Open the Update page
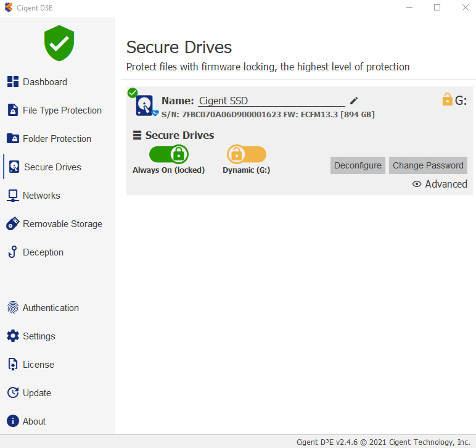Screen dimensions: 476x448 (37, 393)
